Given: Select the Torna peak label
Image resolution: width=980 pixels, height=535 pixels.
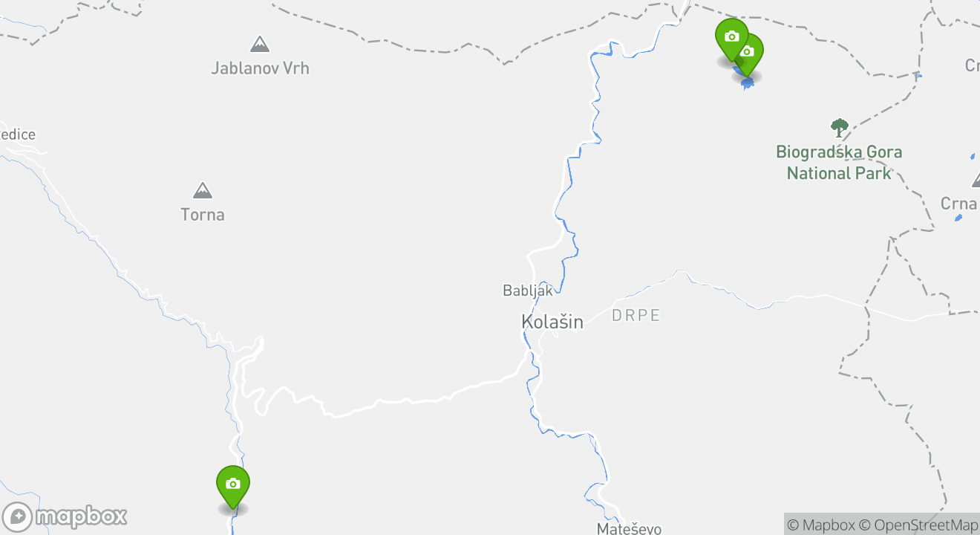Looking at the screenshot, I should (203, 215).
